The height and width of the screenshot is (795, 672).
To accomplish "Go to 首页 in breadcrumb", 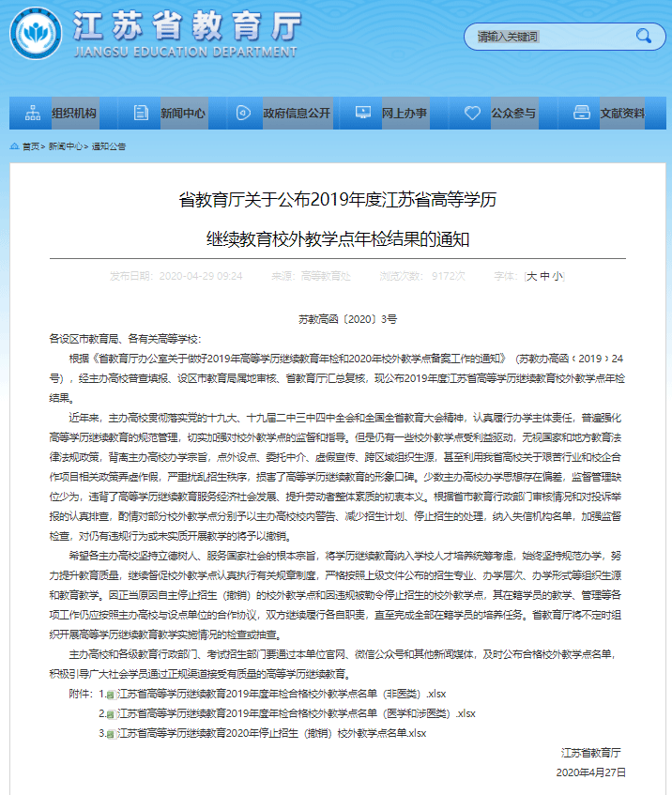I will click(30, 146).
